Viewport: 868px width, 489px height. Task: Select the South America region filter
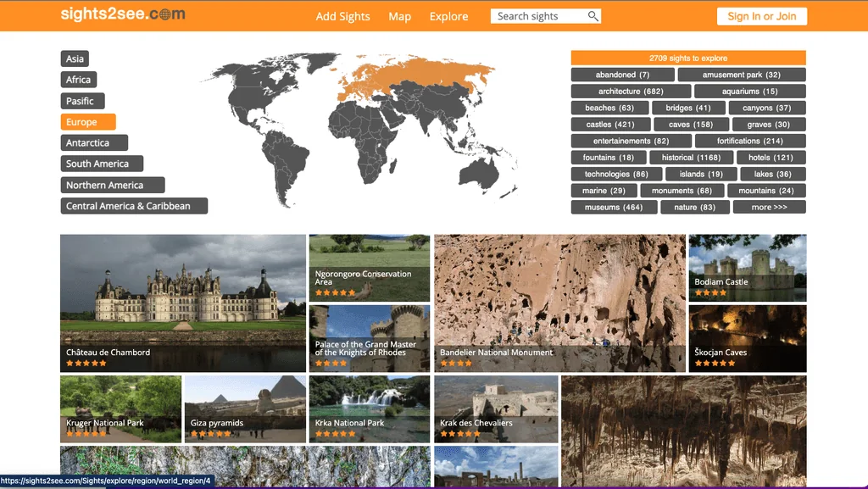102,164
